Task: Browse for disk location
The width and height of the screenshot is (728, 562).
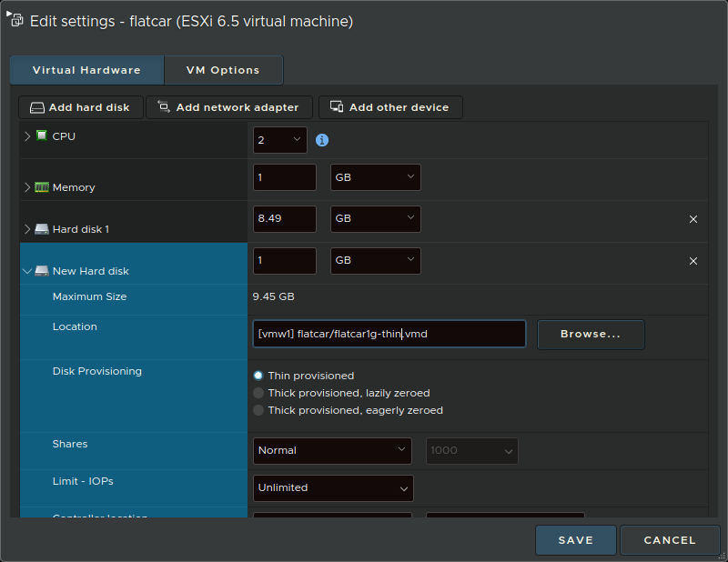Action: coord(591,334)
